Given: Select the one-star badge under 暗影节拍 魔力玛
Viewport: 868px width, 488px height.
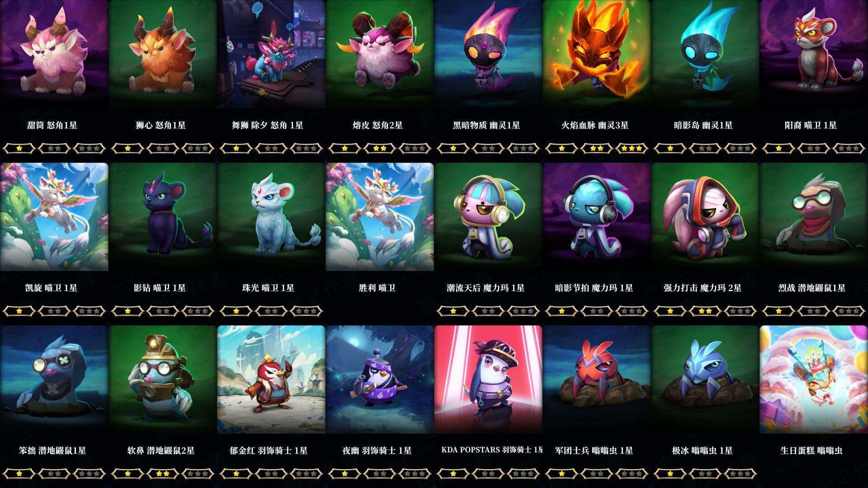Looking at the screenshot, I should (x=561, y=311).
